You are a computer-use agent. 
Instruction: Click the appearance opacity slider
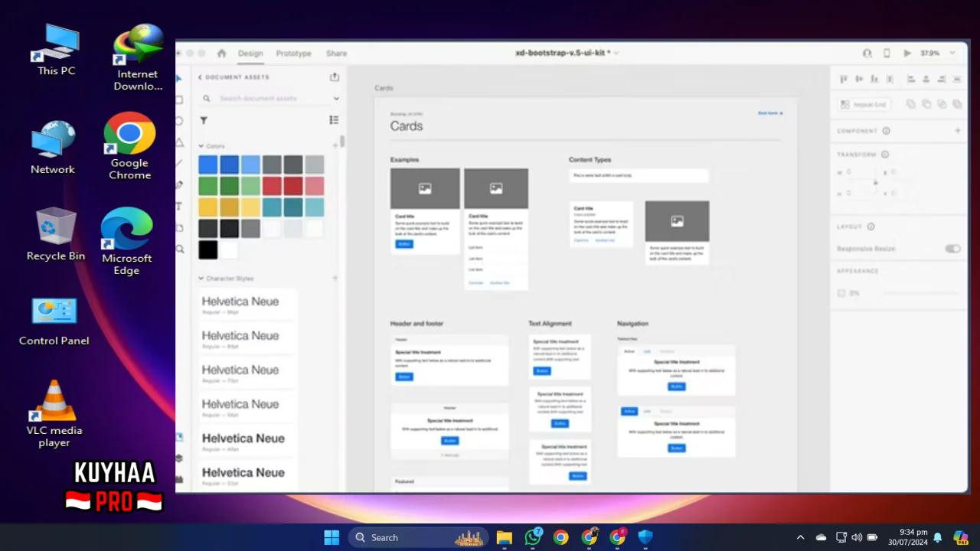[920, 293]
